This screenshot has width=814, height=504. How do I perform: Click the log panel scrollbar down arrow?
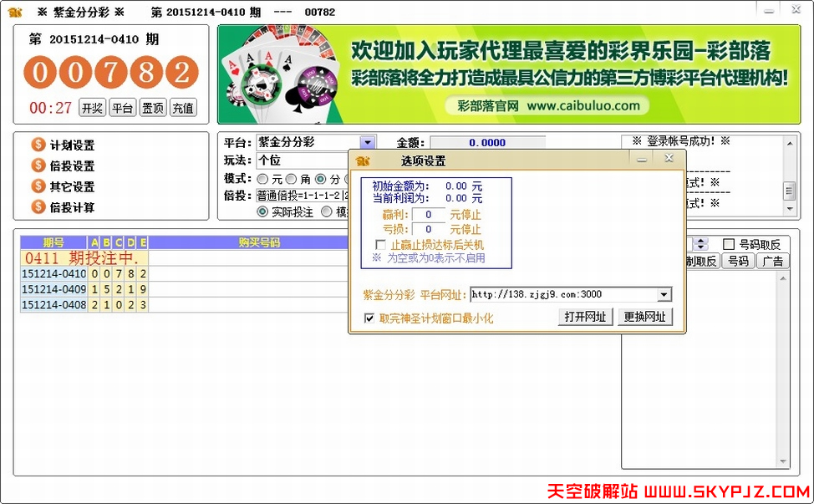(789, 208)
